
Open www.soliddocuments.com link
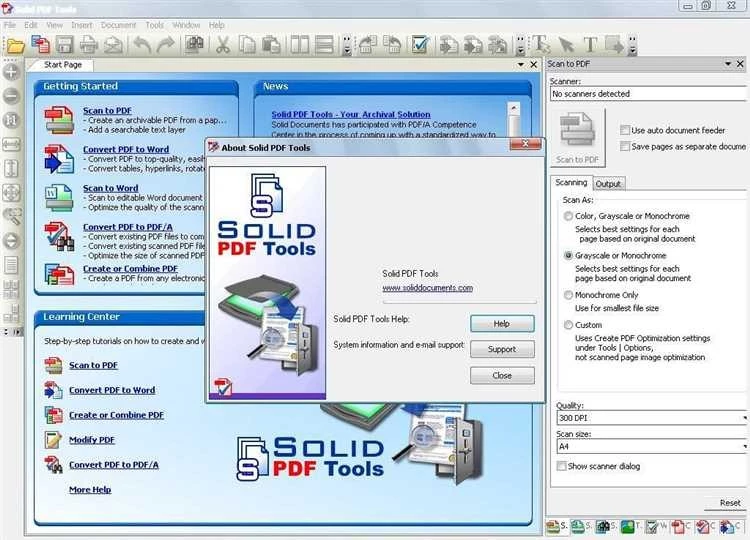pos(427,288)
